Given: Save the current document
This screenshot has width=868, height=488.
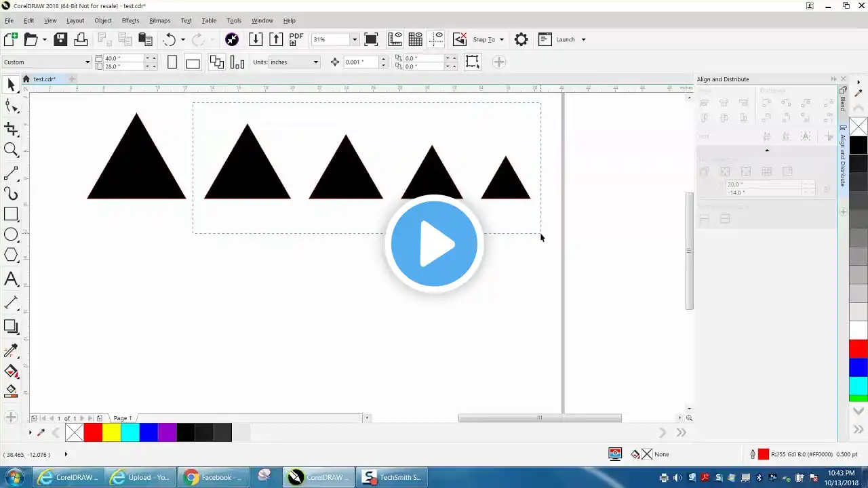Looking at the screenshot, I should pyautogui.click(x=60, y=39).
